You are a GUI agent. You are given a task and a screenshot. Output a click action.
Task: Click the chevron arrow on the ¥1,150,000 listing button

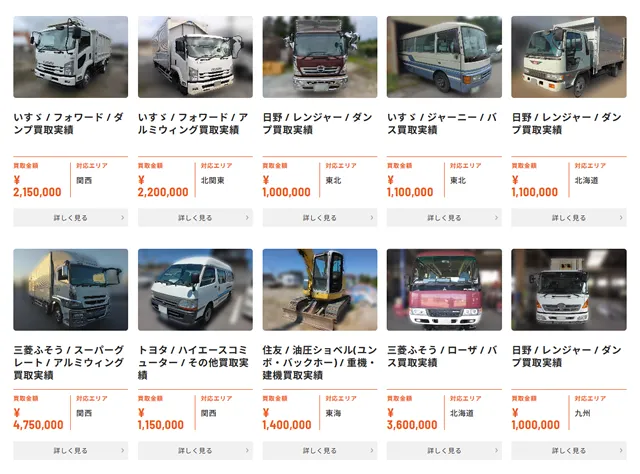[x=247, y=450]
